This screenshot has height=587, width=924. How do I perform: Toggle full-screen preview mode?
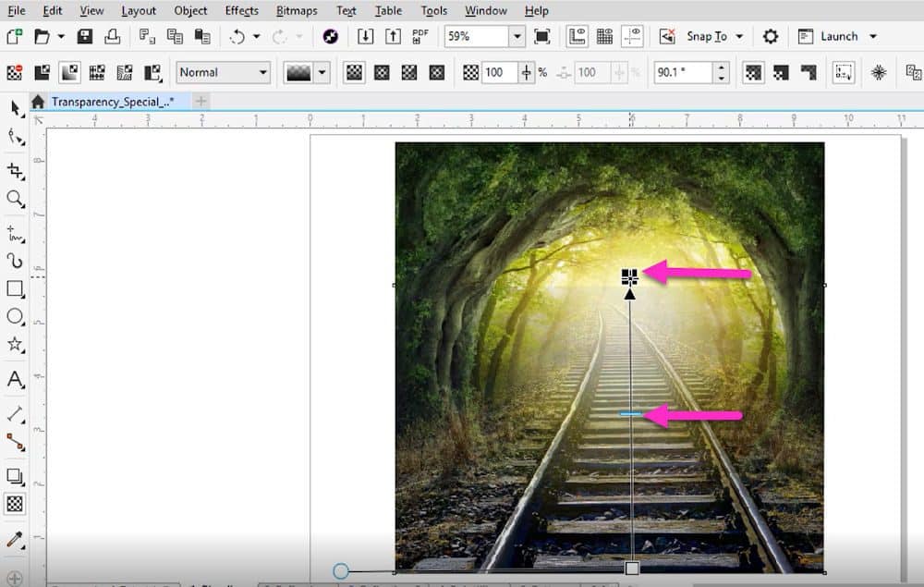click(541, 36)
